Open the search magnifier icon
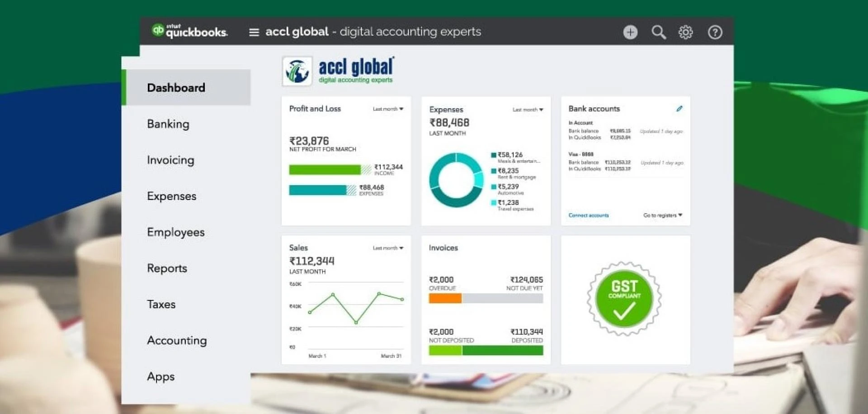This screenshot has width=868, height=414. [658, 32]
